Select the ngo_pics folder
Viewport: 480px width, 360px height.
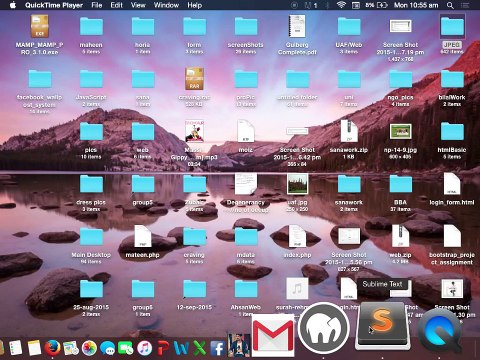(400, 79)
